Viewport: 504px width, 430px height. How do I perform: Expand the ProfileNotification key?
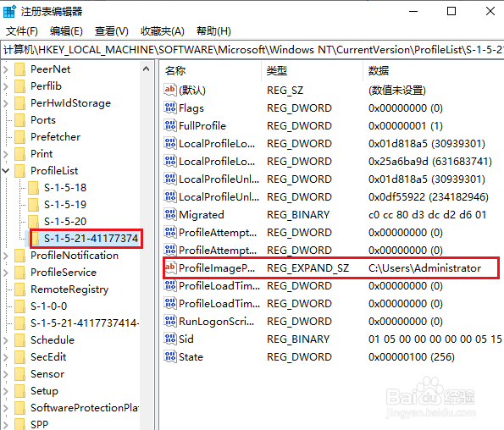6,256
